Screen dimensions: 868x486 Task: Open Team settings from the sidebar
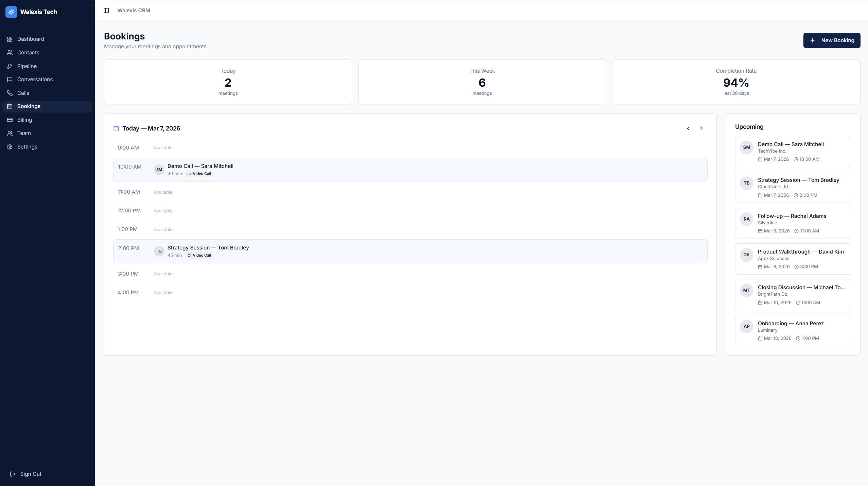click(x=24, y=133)
